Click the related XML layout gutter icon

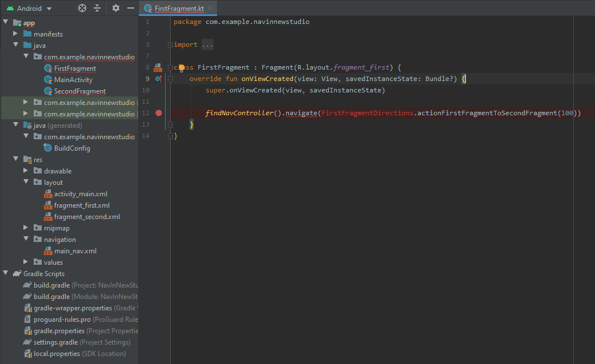158,68
